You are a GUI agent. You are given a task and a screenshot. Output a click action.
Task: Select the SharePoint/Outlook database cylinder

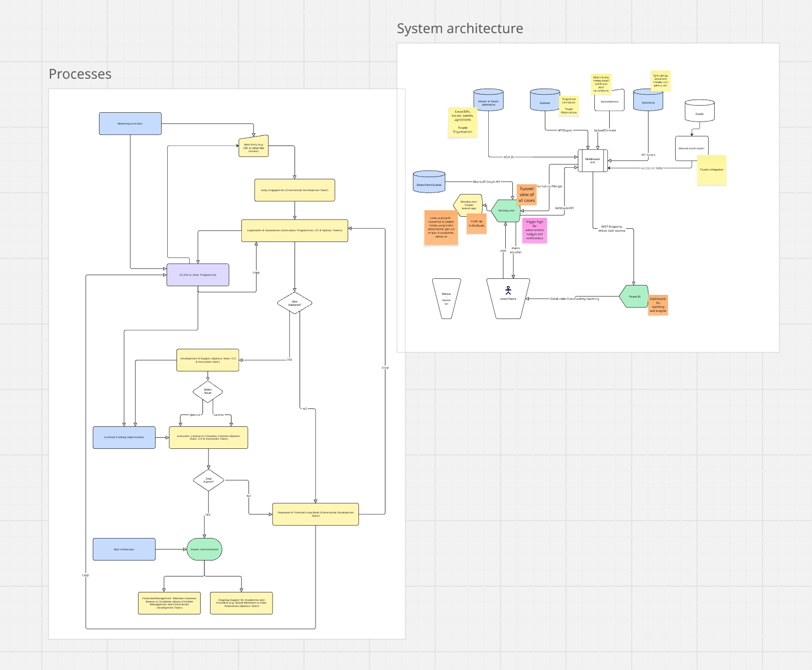click(x=429, y=182)
